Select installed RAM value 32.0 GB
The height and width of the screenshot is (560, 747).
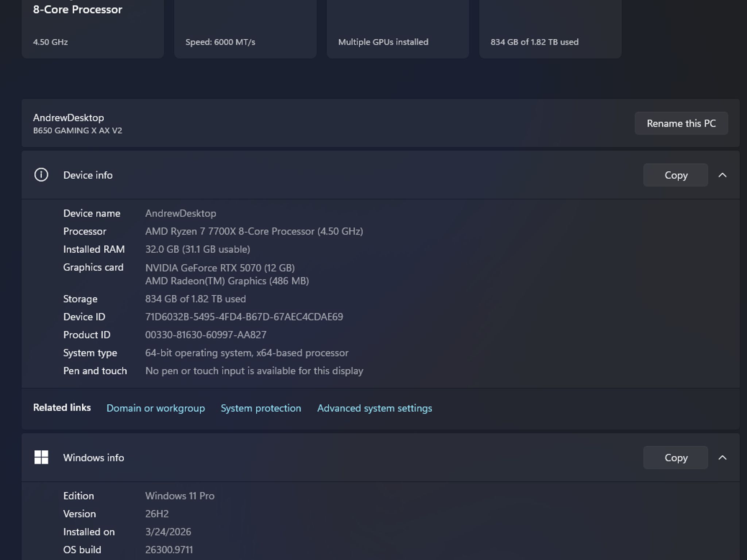tap(198, 249)
